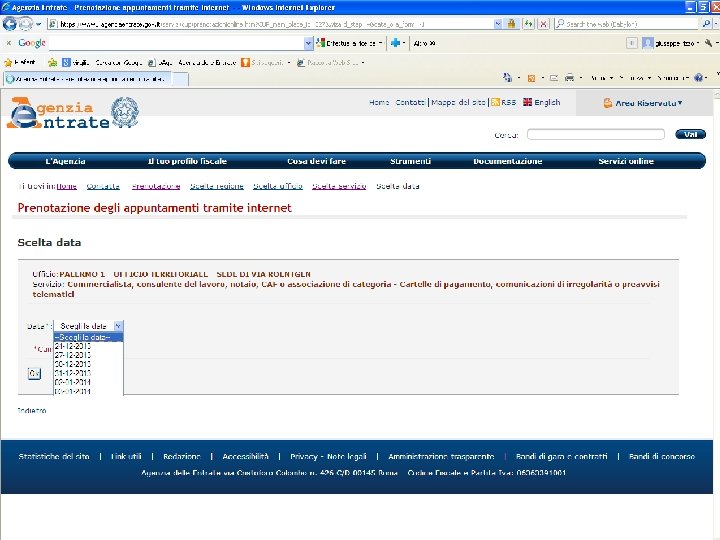Click the security padlock icon

pos(511,24)
